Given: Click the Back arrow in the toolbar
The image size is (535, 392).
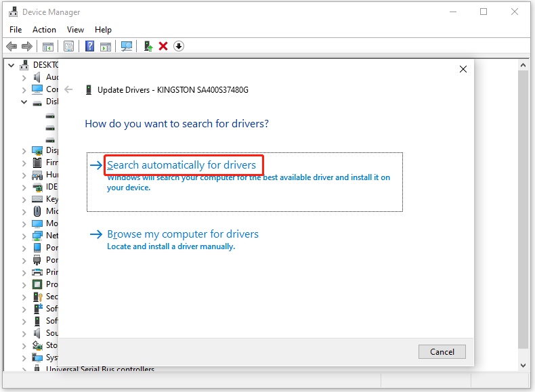Looking at the screenshot, I should click(12, 46).
